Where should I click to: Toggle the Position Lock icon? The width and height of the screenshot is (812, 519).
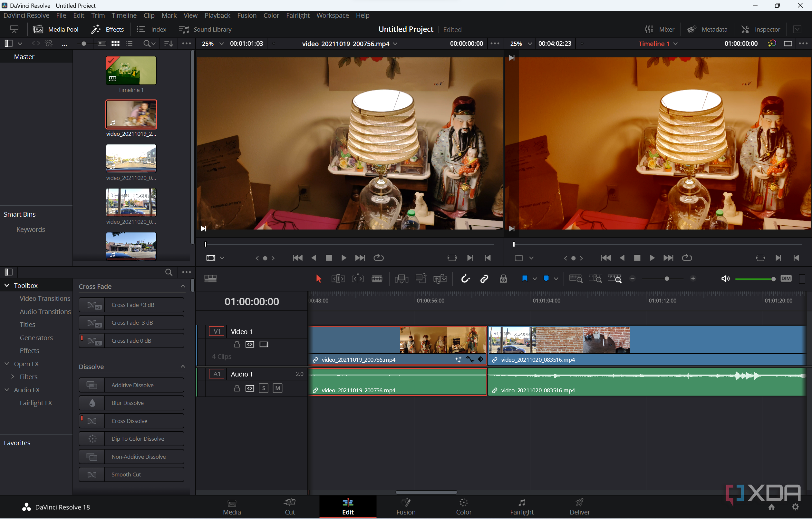click(503, 279)
